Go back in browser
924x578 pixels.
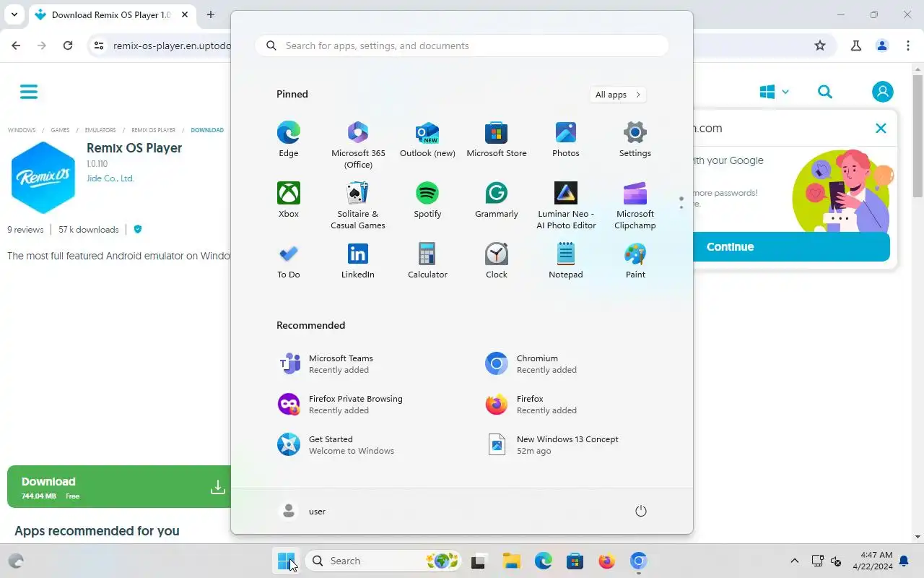click(16, 46)
